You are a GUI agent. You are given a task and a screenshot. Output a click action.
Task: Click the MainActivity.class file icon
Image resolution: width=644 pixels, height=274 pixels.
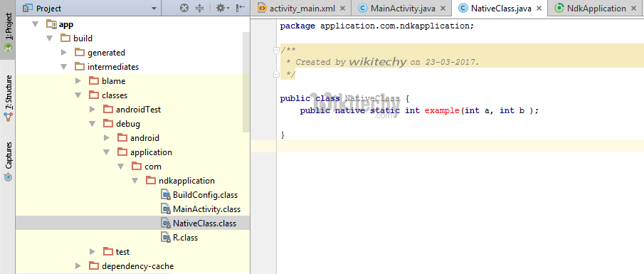[x=166, y=209]
